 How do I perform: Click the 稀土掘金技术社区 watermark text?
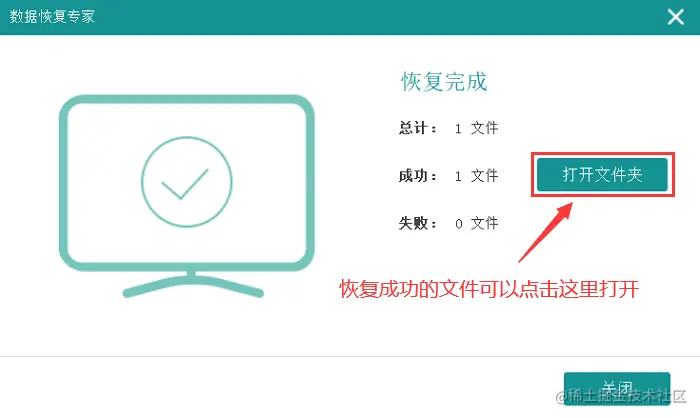(x=621, y=396)
